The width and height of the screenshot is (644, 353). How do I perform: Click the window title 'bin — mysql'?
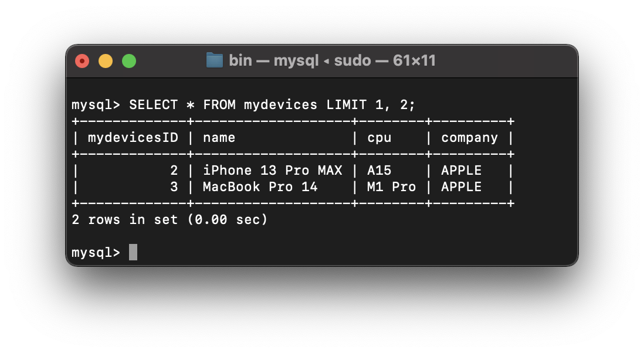(x=273, y=61)
